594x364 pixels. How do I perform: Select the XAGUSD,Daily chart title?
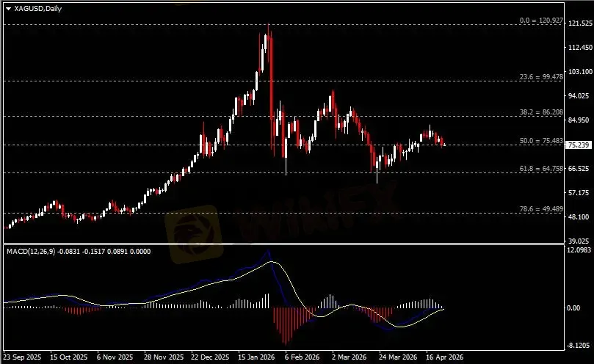[x=38, y=8]
